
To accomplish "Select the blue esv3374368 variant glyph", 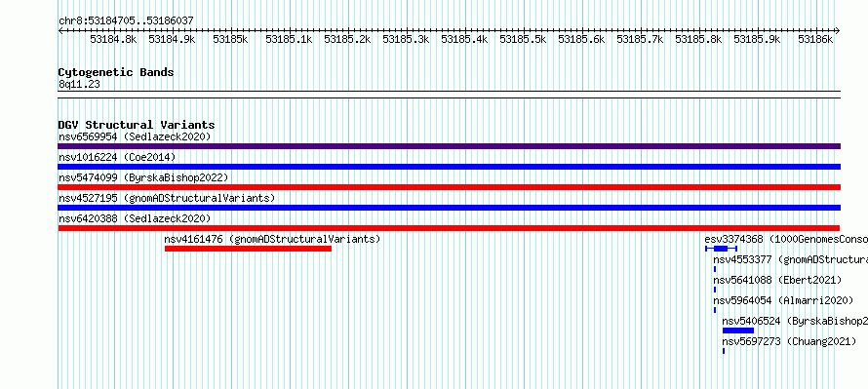I will [722, 249].
